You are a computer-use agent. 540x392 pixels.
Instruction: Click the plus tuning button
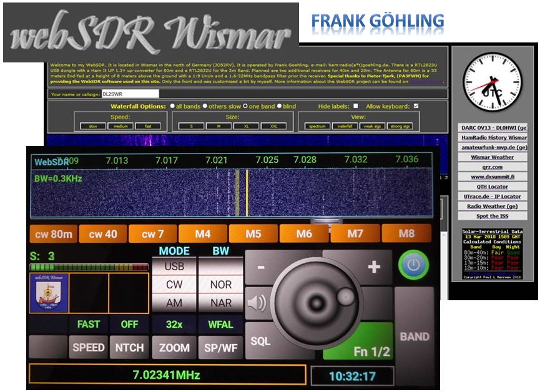pyautogui.click(x=373, y=267)
